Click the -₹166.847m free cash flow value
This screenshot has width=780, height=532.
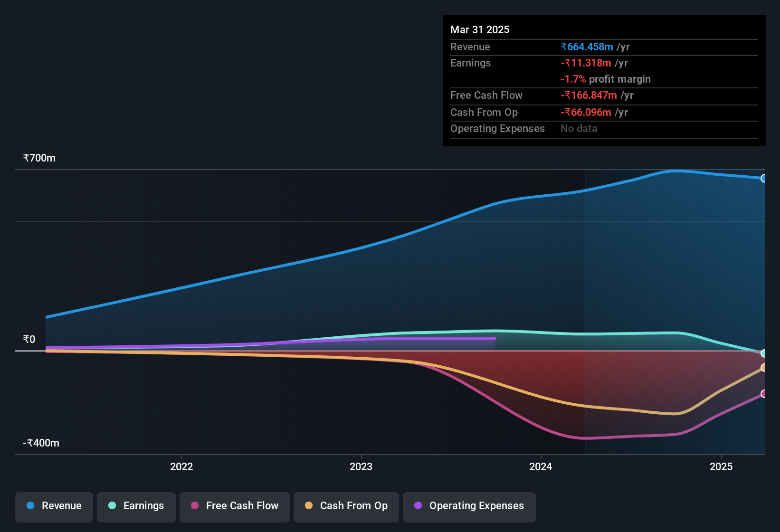(589, 95)
